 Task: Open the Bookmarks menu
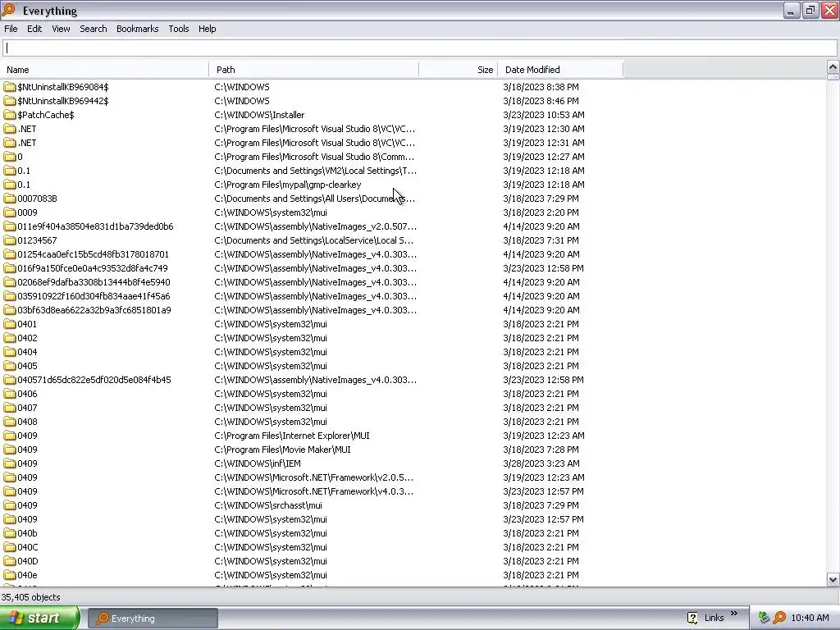click(137, 29)
